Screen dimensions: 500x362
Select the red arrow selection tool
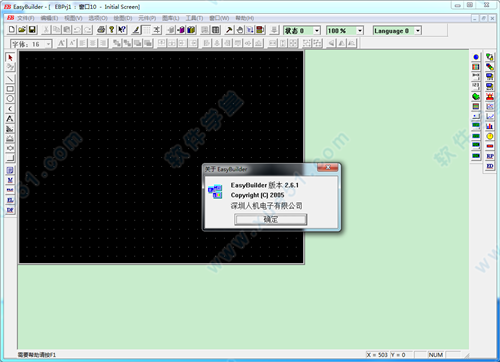[10, 58]
